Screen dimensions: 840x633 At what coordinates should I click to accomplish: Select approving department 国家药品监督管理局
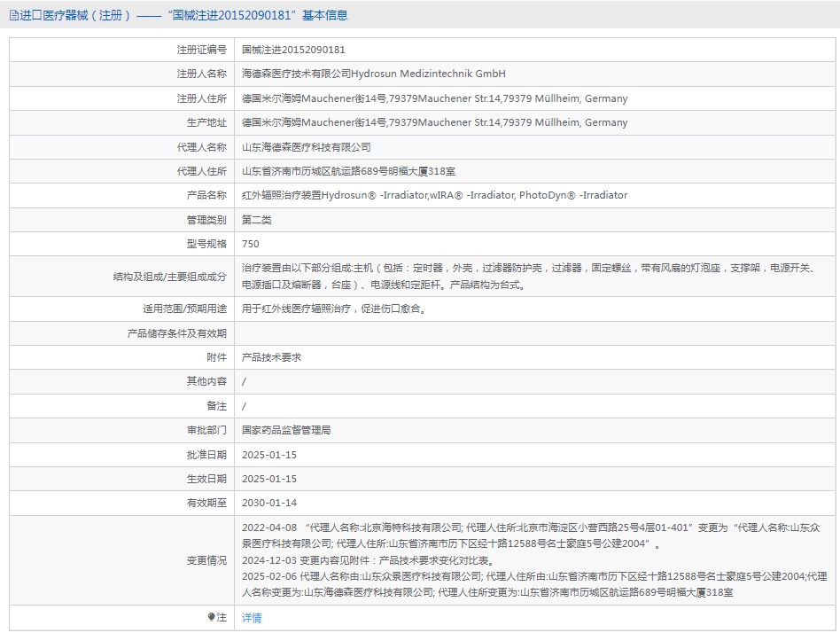coord(286,430)
